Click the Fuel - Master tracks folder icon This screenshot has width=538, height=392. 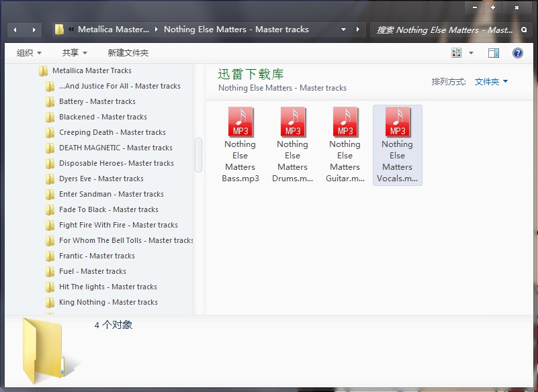(50, 271)
